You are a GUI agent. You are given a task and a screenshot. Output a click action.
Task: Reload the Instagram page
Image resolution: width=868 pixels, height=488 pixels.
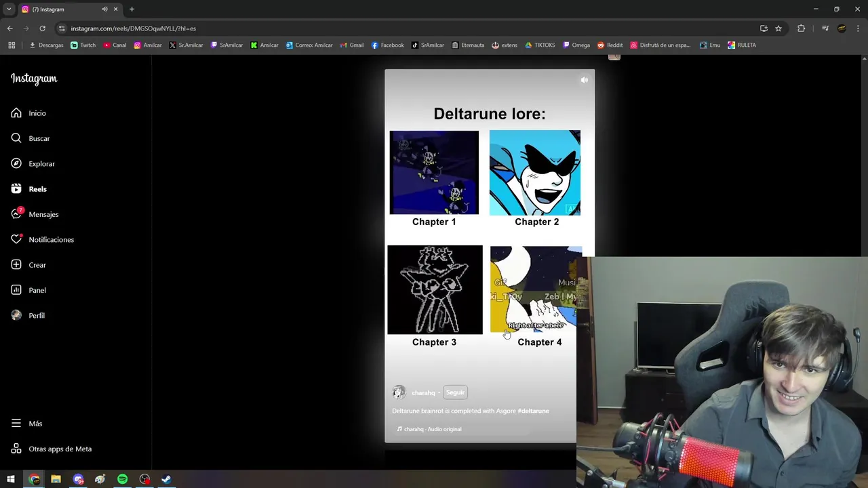point(42,28)
